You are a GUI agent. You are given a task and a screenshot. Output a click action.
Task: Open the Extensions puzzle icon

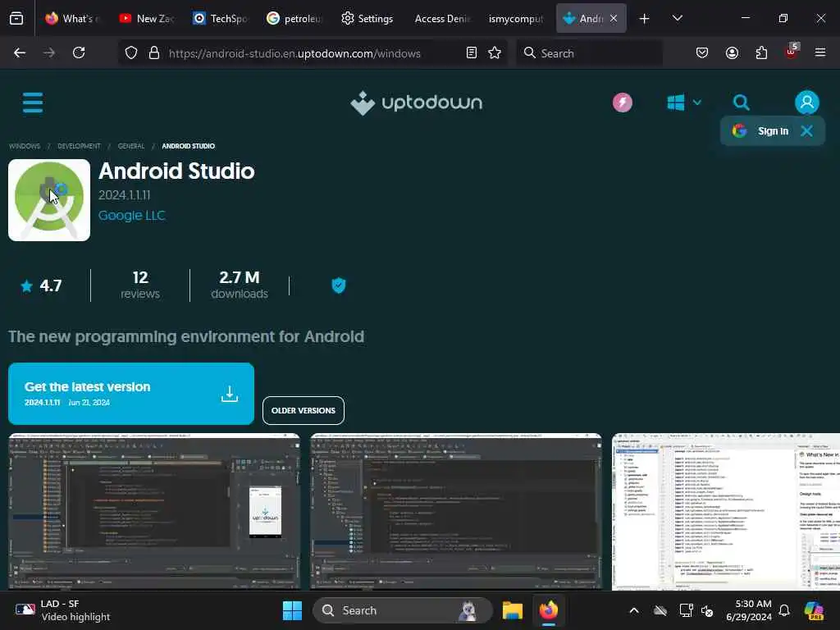(761, 52)
